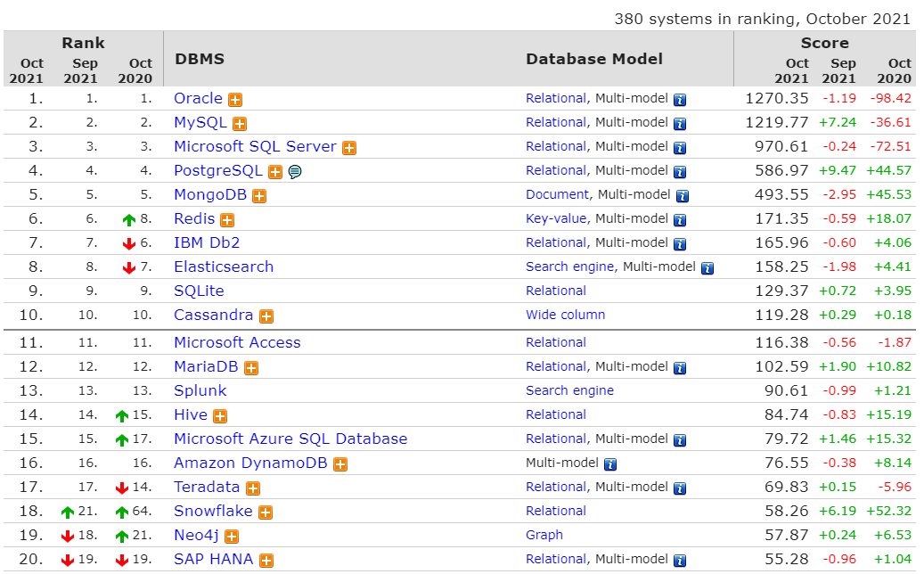This screenshot has width=924, height=574.
Task: Click the info icon in the Elasticsearch row
Action: pyautogui.click(x=707, y=269)
